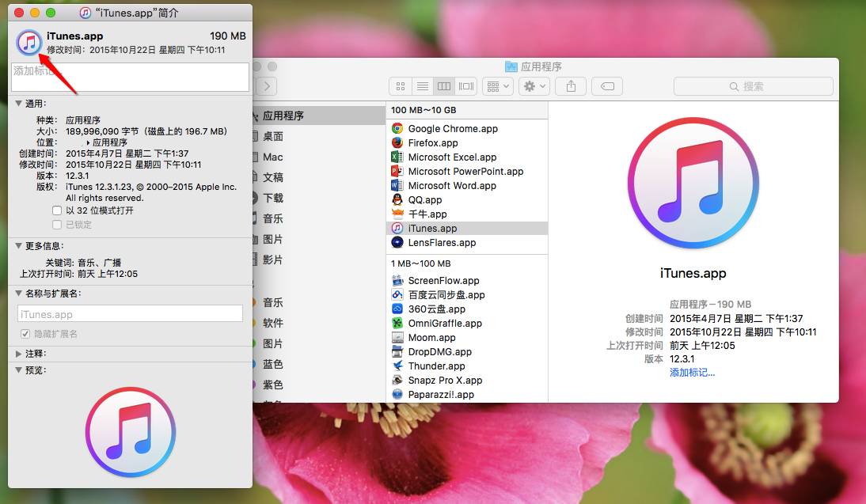Toggle the 隐藏扩展名 checkbox
The image size is (866, 504).
pyautogui.click(x=25, y=334)
